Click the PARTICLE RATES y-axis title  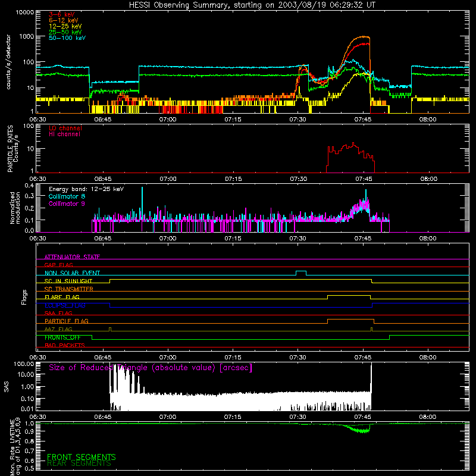click(x=12, y=149)
